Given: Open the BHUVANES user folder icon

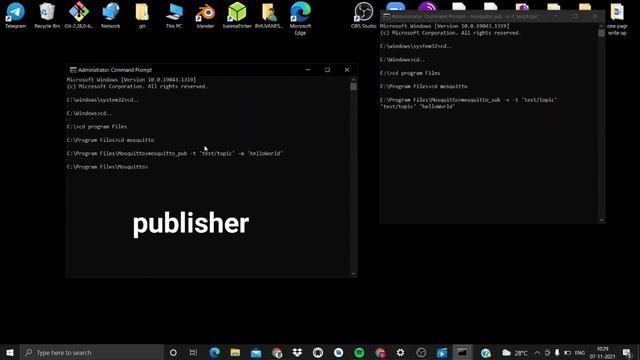Looking at the screenshot, I should pyautogui.click(x=269, y=15).
